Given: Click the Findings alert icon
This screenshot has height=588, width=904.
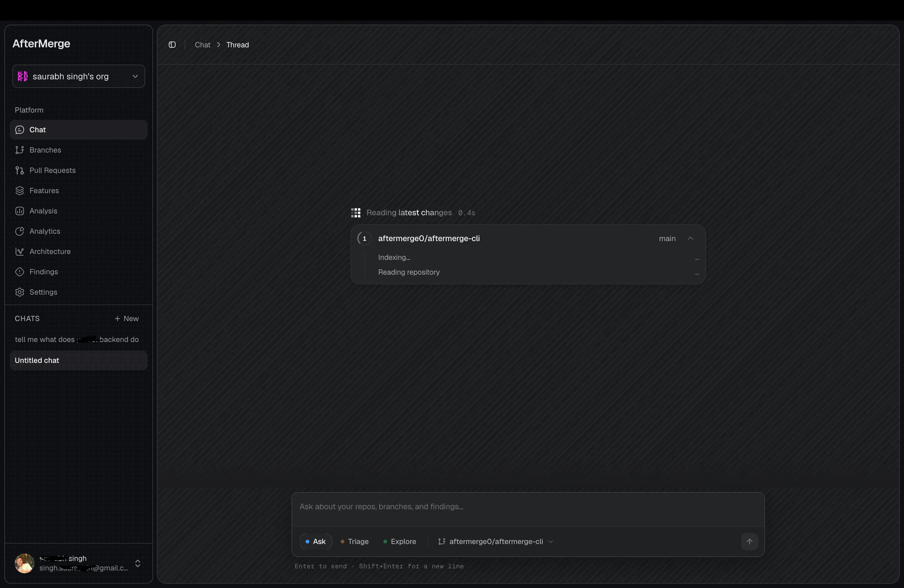Looking at the screenshot, I should click(x=20, y=272).
